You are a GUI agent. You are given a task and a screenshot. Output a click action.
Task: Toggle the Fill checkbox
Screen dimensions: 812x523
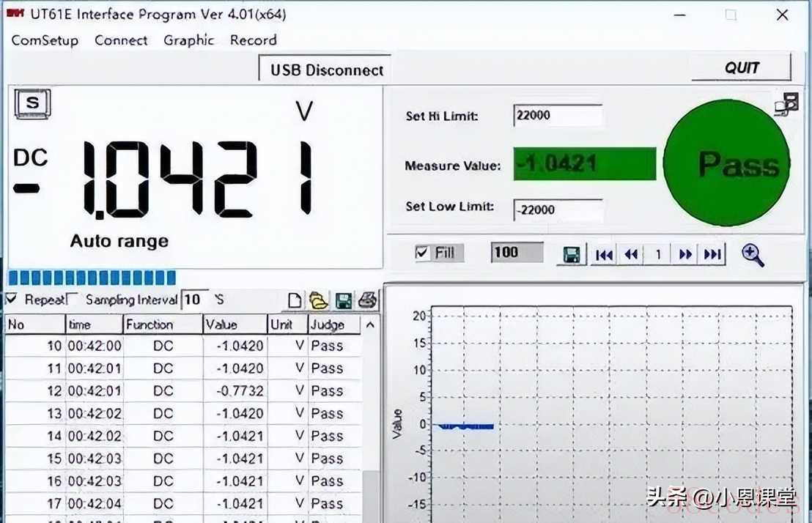[422, 253]
